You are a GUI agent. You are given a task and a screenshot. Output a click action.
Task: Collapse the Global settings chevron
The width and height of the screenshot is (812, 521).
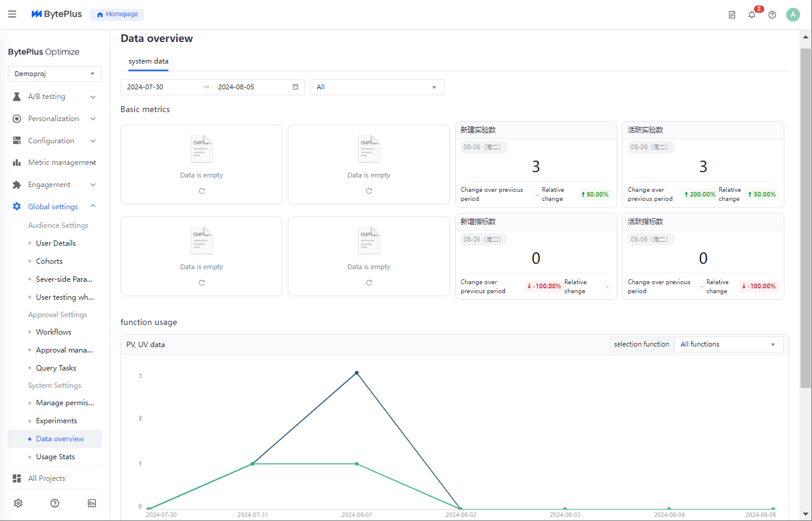pos(93,206)
